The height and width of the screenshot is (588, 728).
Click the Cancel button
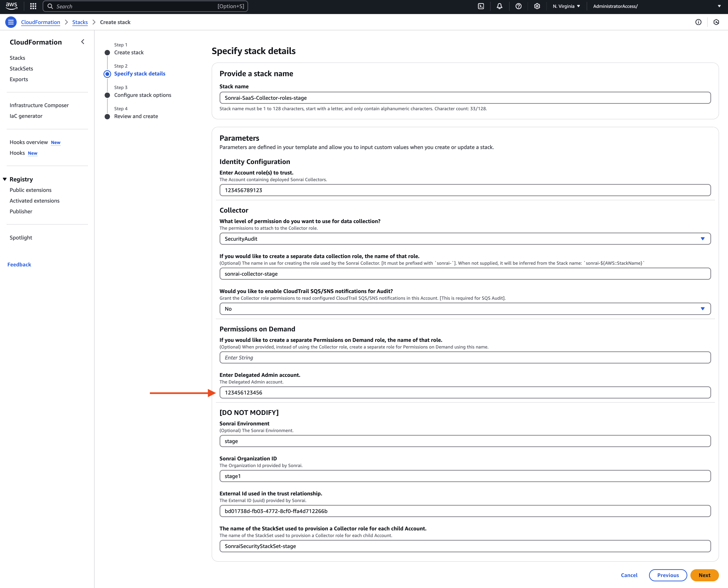629,575
